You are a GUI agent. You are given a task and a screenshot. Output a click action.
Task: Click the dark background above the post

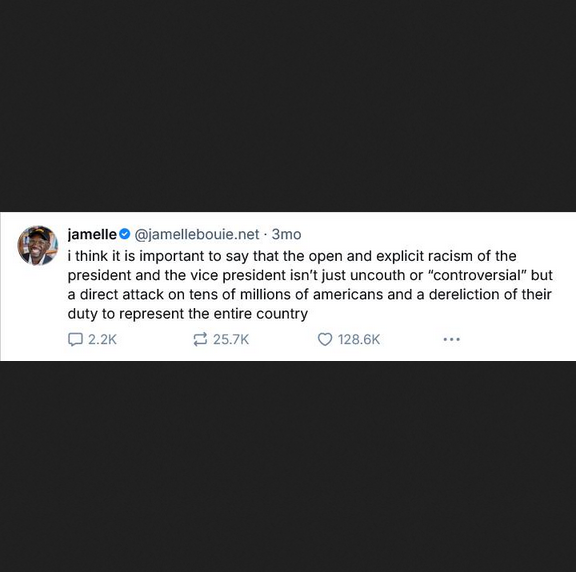tap(288, 106)
